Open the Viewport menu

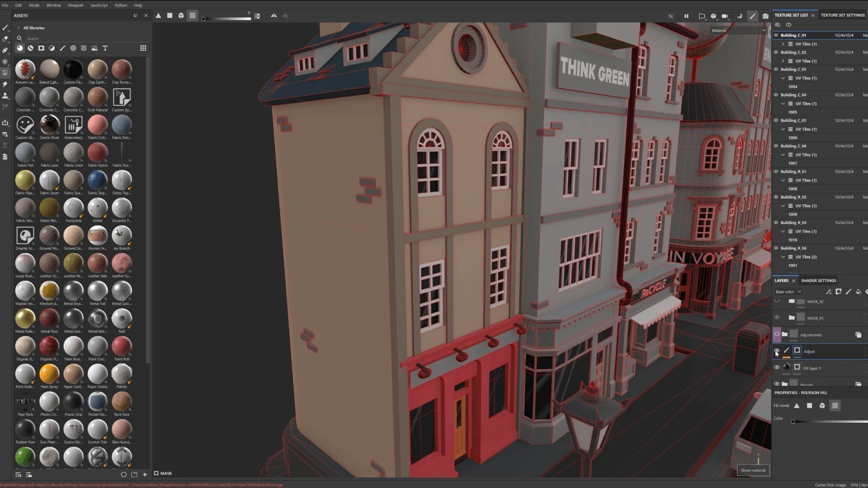(x=75, y=5)
